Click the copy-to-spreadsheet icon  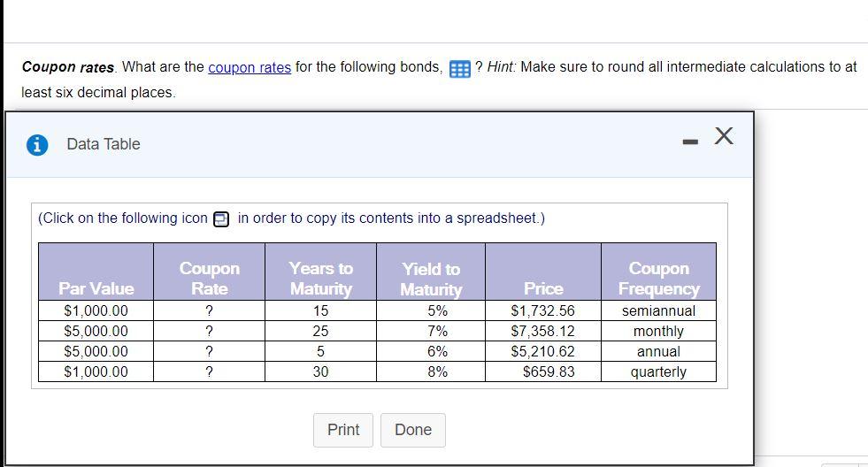pos(221,219)
